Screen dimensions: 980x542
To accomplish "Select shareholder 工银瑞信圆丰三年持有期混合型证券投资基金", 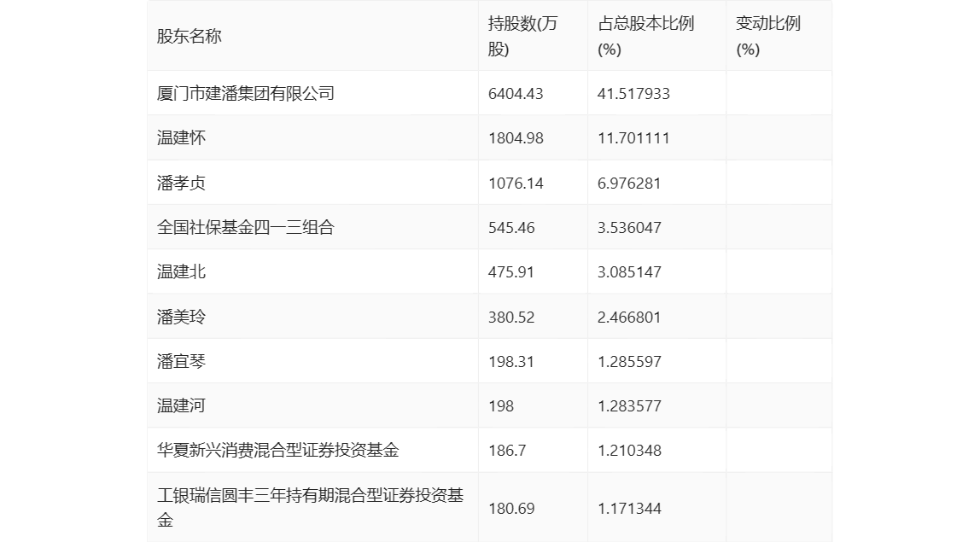I will tap(310, 508).
